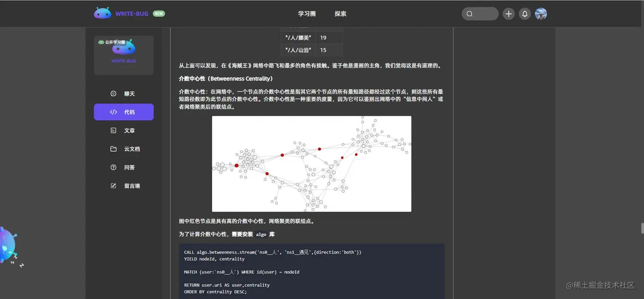The width and height of the screenshot is (644, 299).
Task: Open the notifications bell
Action: 525,14
